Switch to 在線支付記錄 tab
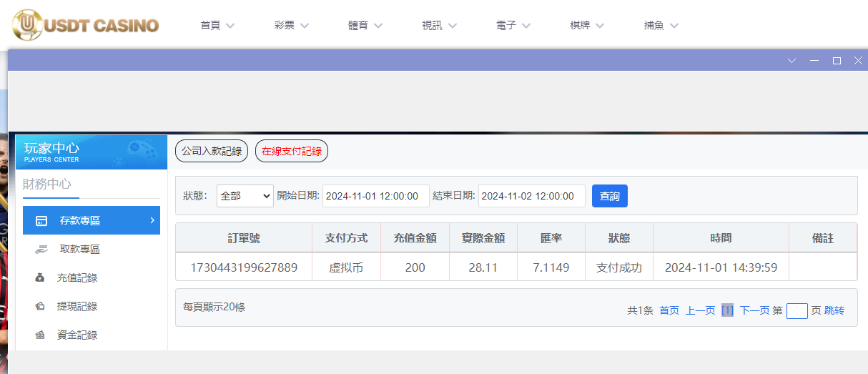The image size is (868, 374). coord(291,151)
